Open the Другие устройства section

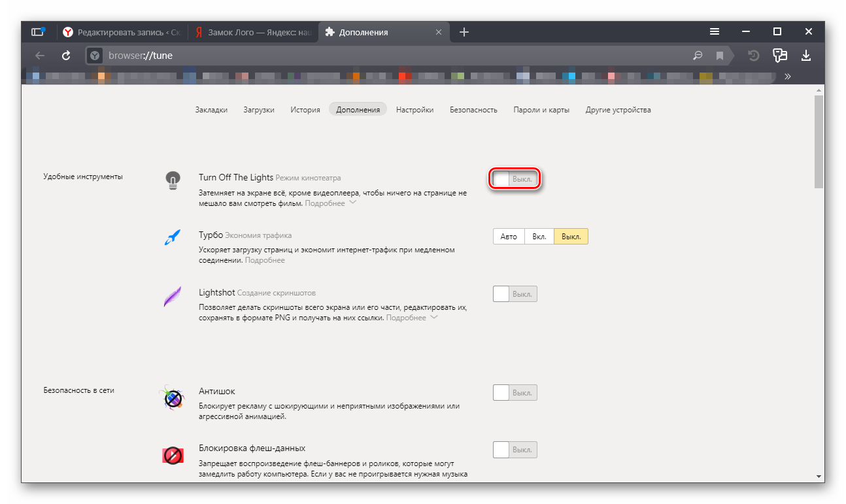[618, 110]
